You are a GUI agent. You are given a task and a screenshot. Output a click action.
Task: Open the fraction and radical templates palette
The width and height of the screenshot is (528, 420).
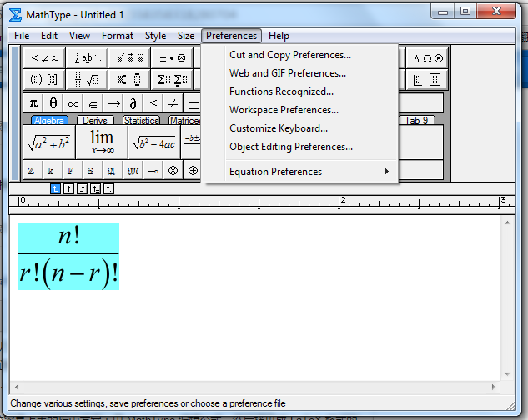click(x=87, y=80)
